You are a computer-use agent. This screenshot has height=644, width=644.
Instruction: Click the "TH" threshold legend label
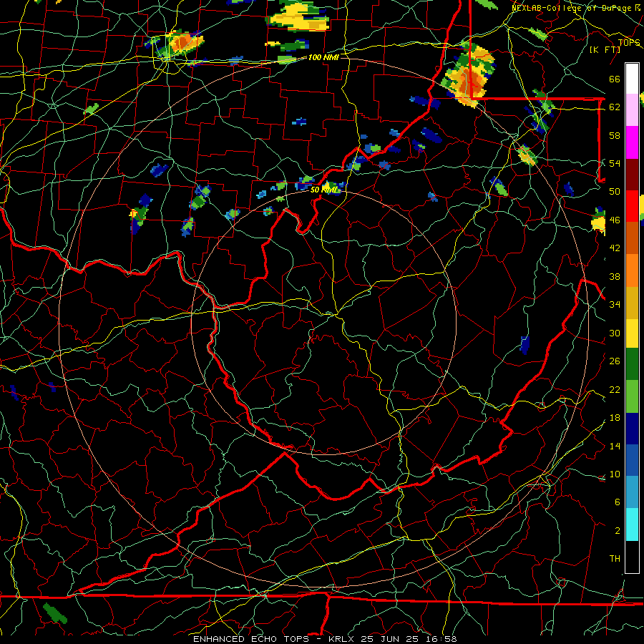(615, 559)
